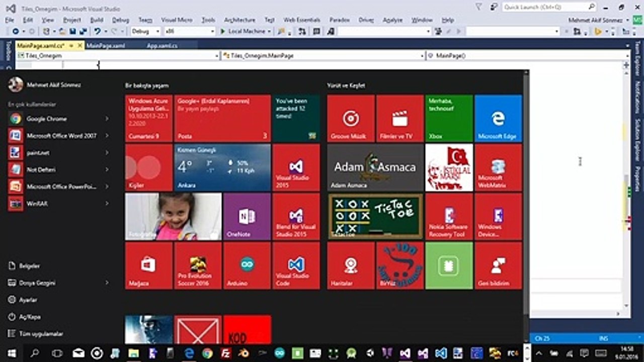Open the Microsoft WebMatrix tile
644x362 pixels.
[498, 167]
